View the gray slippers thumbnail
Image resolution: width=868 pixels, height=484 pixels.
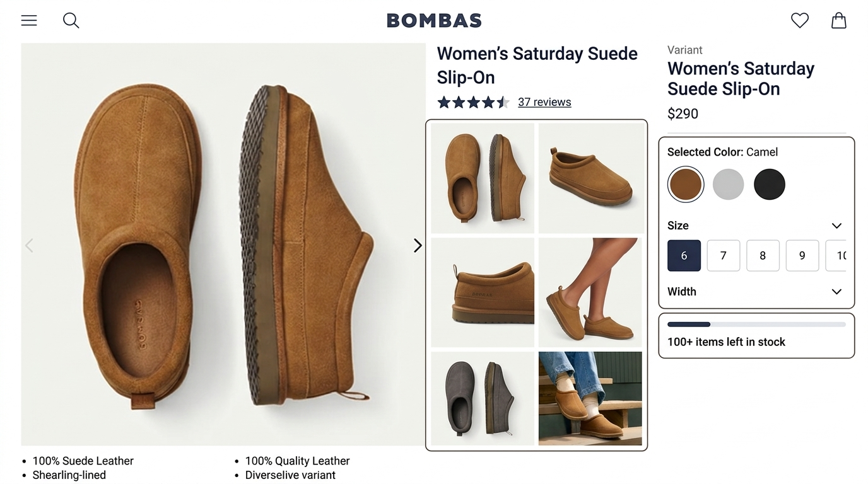pos(483,398)
